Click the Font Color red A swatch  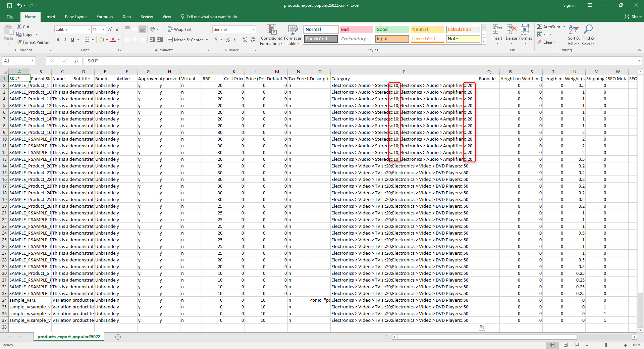(113, 40)
